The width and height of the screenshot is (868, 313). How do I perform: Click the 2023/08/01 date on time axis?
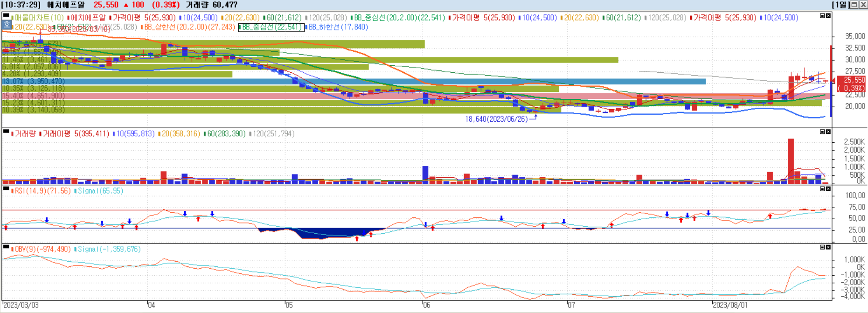tap(730, 305)
